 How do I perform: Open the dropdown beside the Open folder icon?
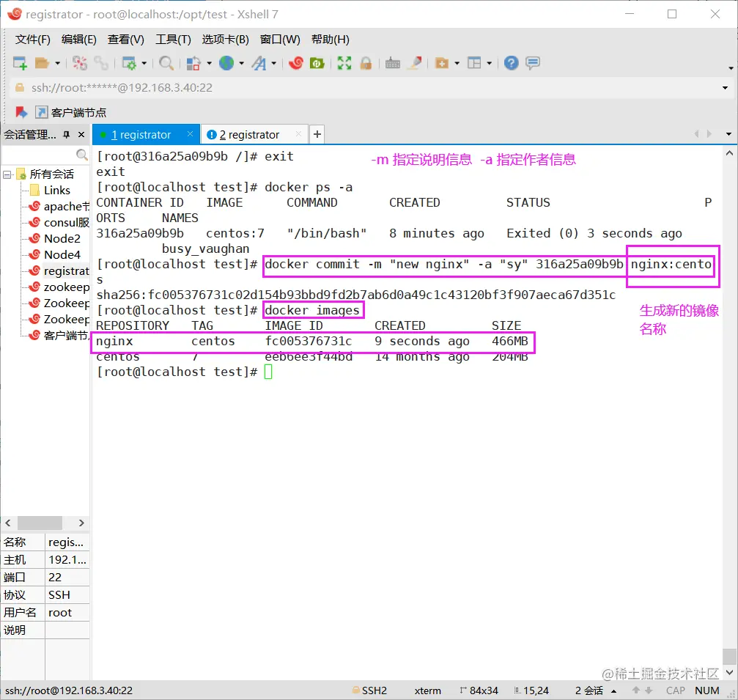click(x=57, y=62)
